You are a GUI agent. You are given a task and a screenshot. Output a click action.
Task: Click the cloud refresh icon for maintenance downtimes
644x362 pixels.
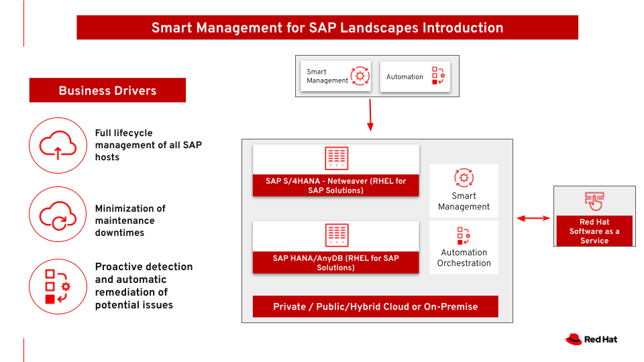click(x=58, y=215)
